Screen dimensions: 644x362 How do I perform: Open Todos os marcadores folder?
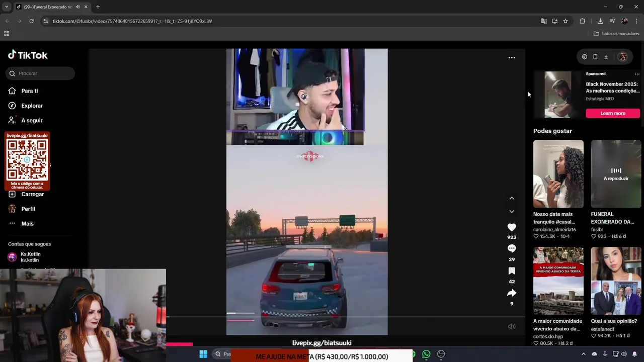click(x=616, y=34)
